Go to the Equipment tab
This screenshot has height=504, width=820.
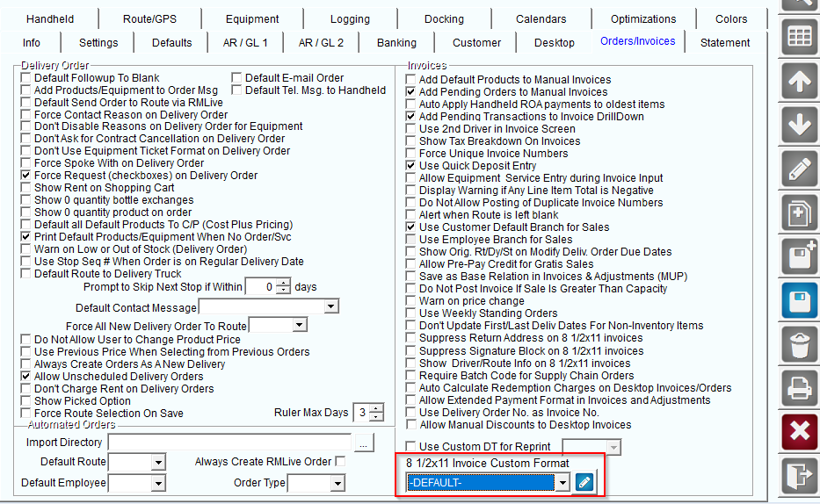(x=252, y=19)
